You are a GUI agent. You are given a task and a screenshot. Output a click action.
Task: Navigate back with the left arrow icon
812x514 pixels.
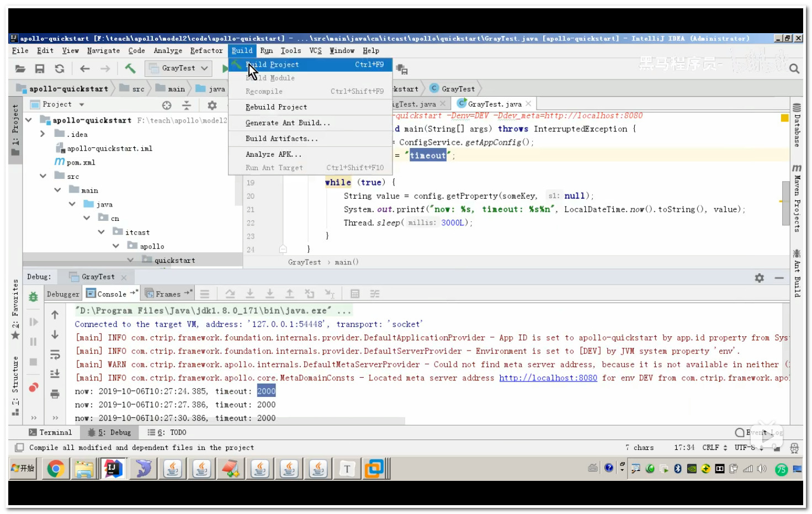(x=84, y=68)
